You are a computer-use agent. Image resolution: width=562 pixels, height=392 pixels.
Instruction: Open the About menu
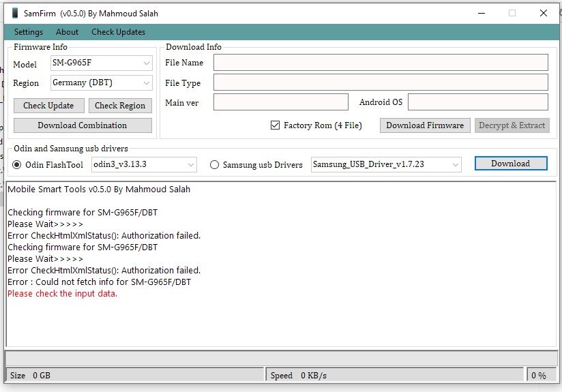(x=67, y=32)
